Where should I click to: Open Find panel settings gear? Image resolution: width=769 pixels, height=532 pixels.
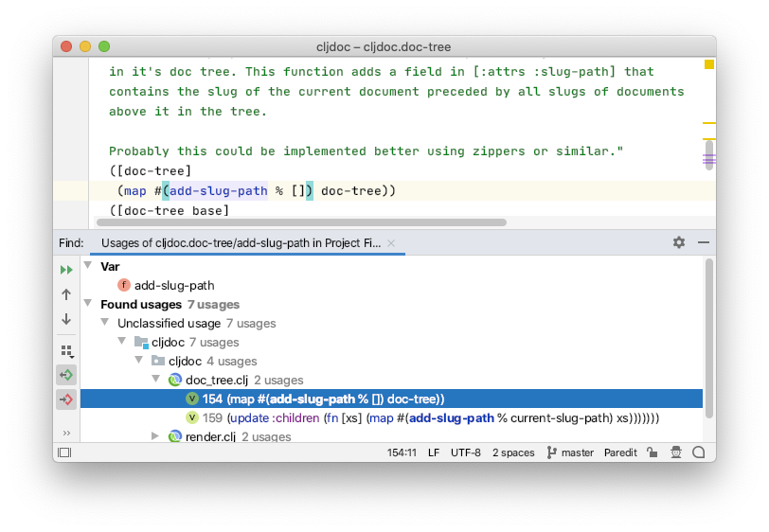[679, 242]
